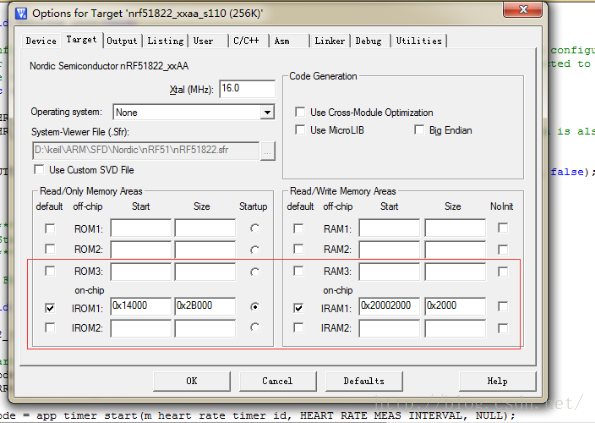
Task: Check the RAM1 default checkbox
Action: pos(298,228)
